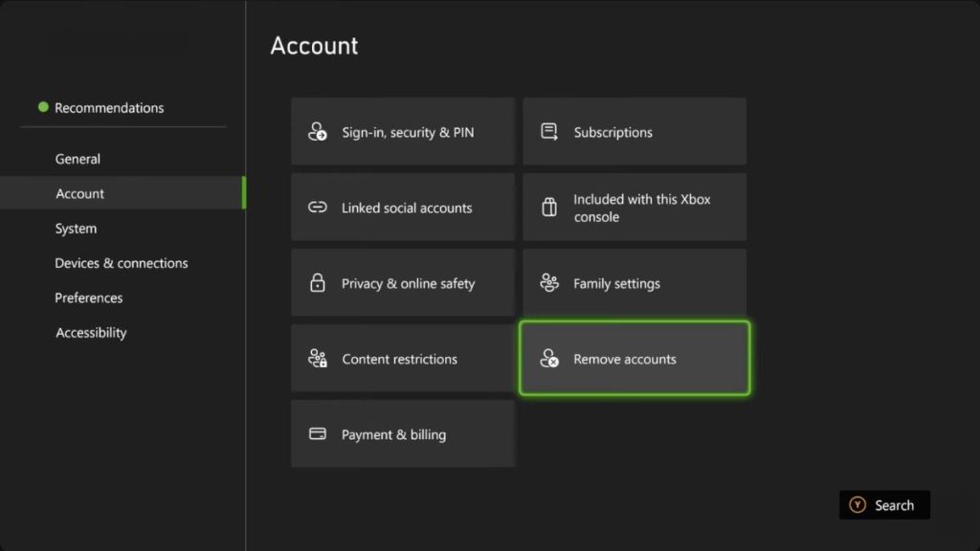
Task: Click the Linked social accounts chain icon
Action: pos(318,208)
